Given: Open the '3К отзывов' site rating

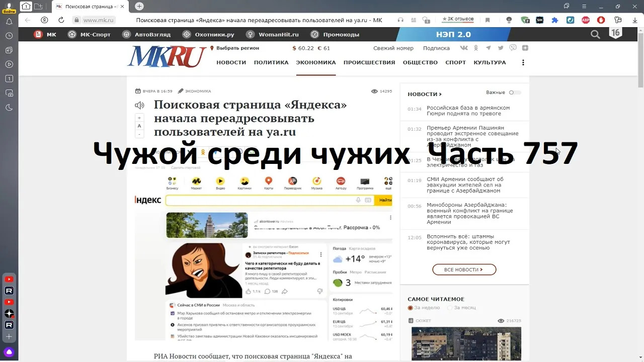Looking at the screenshot, I should click(x=458, y=19).
